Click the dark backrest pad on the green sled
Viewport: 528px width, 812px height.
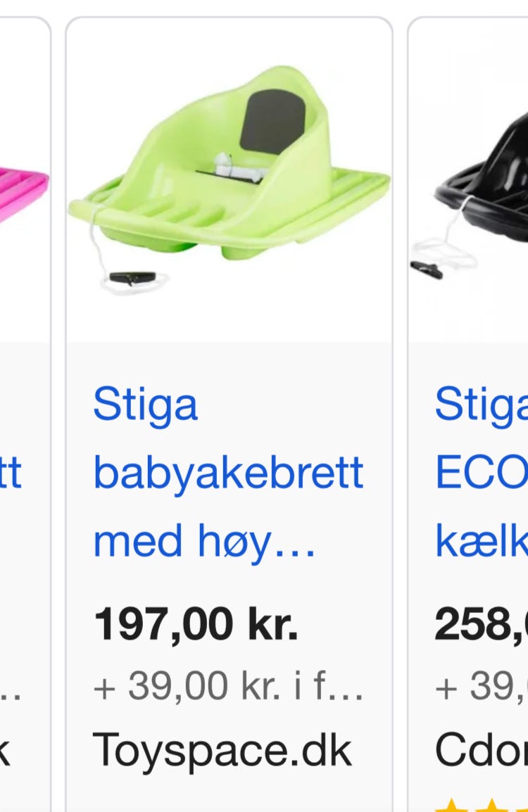(x=272, y=122)
